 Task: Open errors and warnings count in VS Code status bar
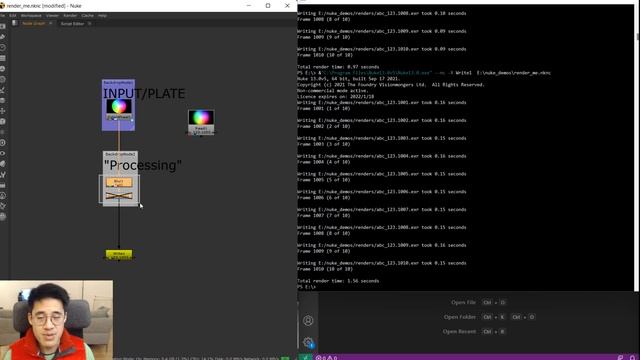pos(326,358)
